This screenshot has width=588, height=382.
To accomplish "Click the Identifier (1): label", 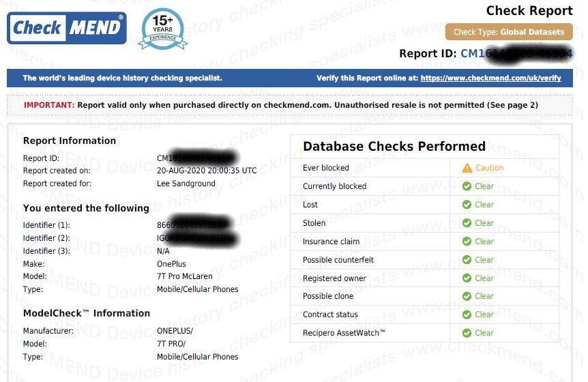I will (46, 225).
